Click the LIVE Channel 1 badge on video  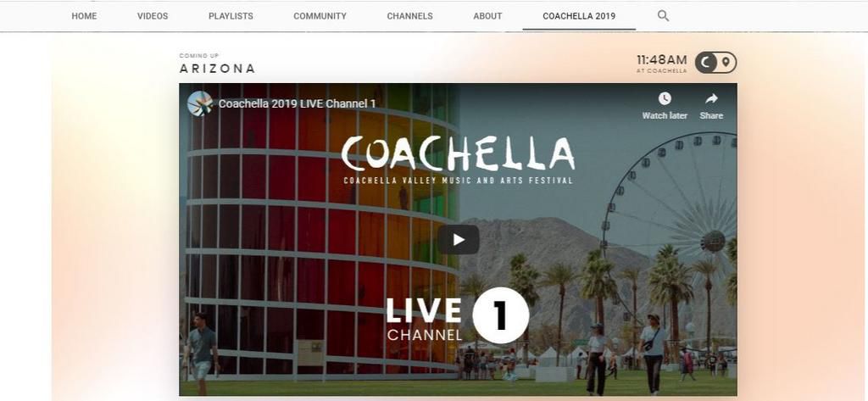tap(457, 318)
